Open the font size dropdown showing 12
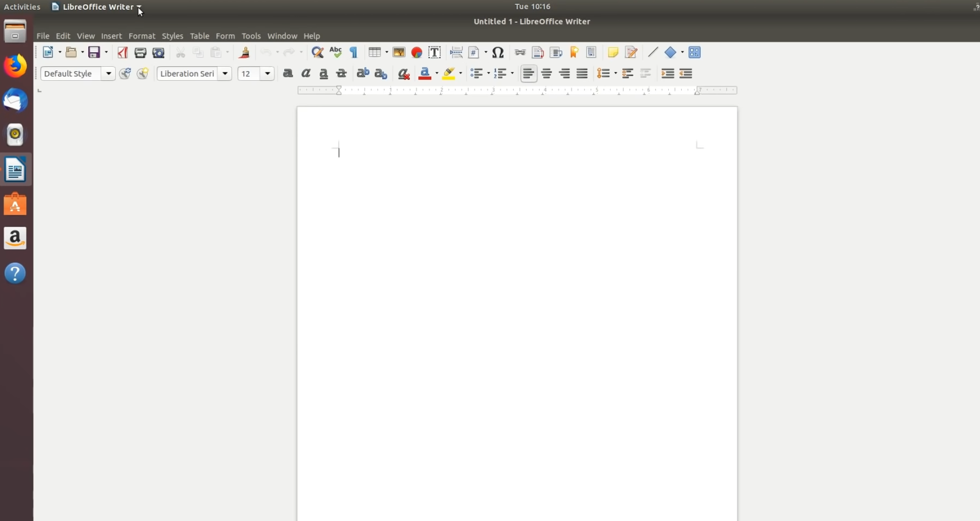 pyautogui.click(x=268, y=74)
